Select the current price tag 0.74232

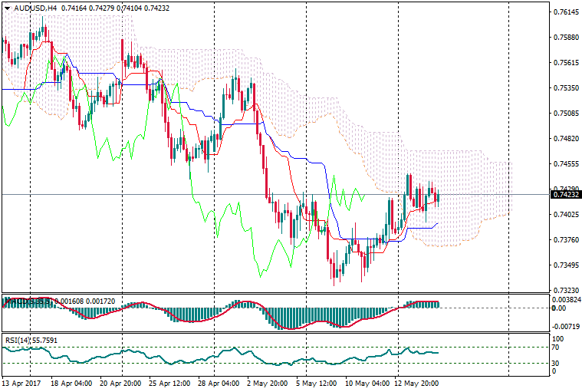point(564,195)
